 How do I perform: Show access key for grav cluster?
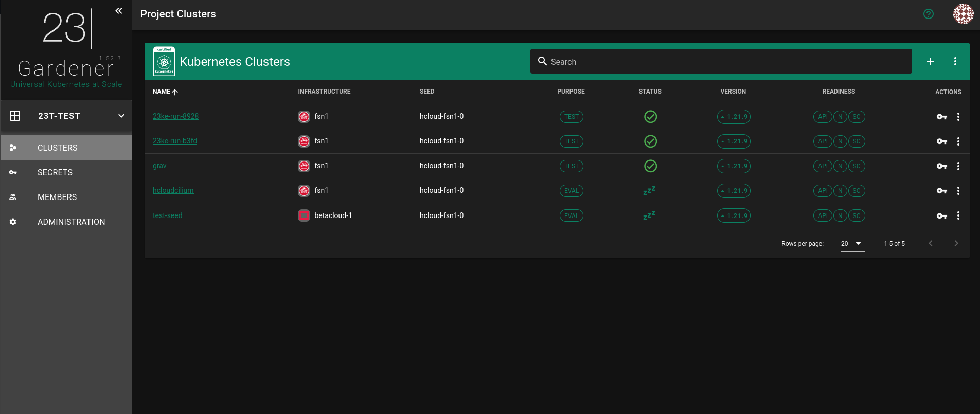pyautogui.click(x=942, y=166)
